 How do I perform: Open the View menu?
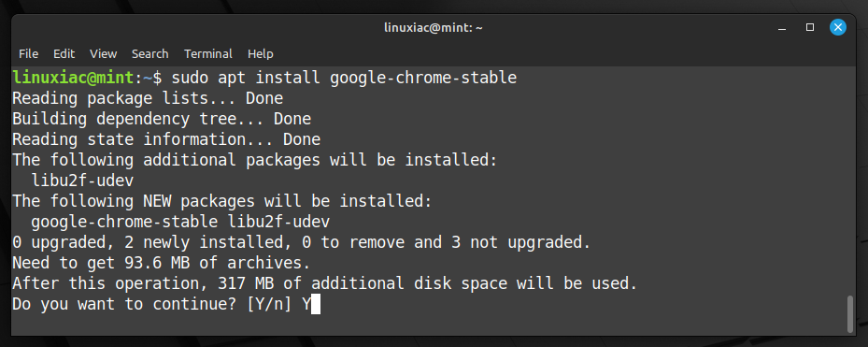click(x=104, y=53)
